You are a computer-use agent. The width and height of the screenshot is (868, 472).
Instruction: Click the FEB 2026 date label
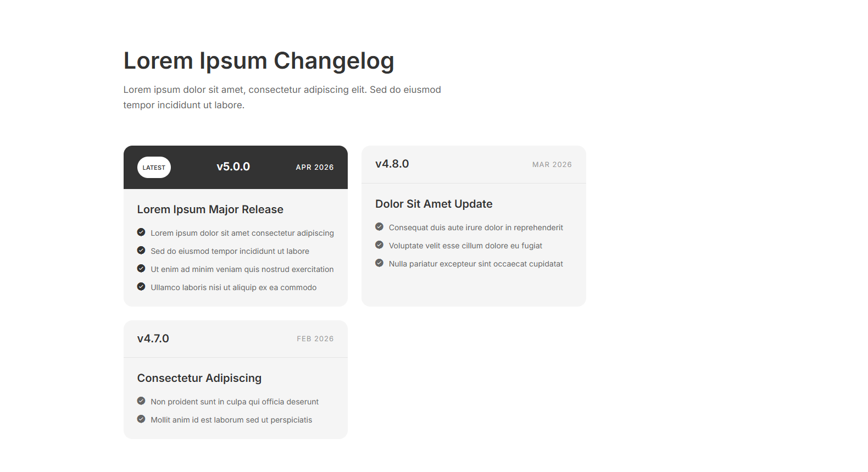(x=315, y=339)
